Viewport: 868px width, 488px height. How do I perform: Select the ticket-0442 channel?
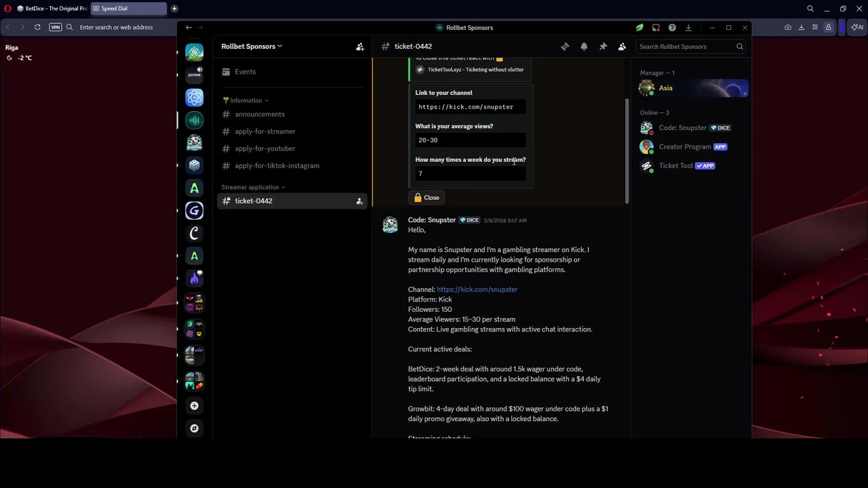pos(292,201)
